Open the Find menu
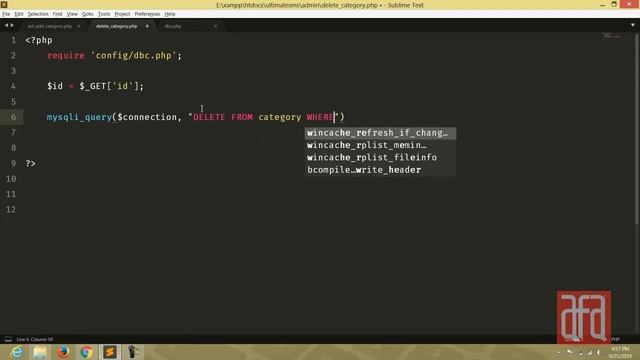This screenshot has width=640, height=360. tap(58, 14)
